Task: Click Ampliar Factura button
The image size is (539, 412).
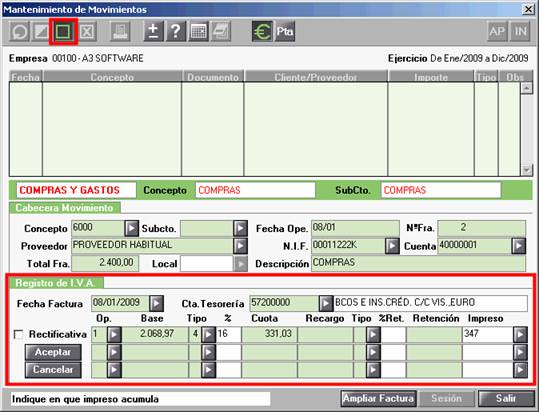Action: [378, 399]
